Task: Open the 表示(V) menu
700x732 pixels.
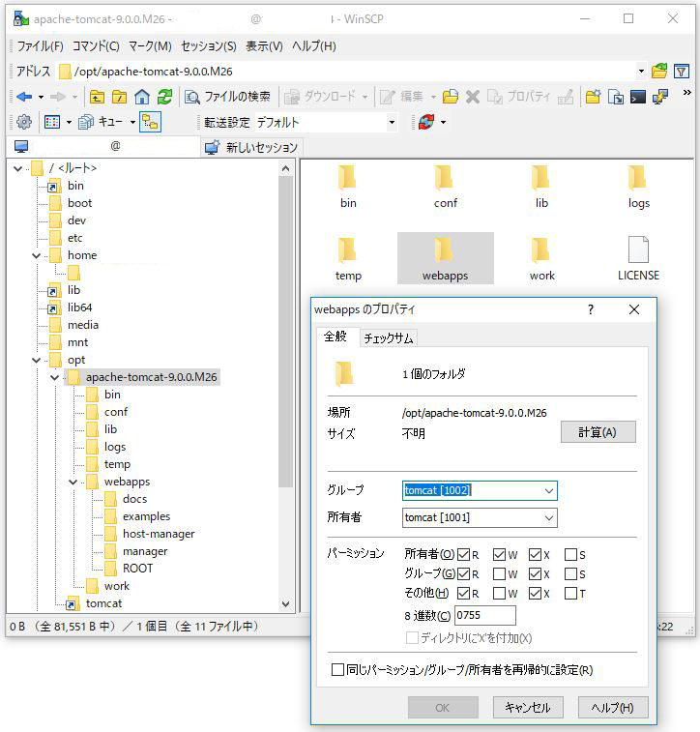Action: pos(264,46)
